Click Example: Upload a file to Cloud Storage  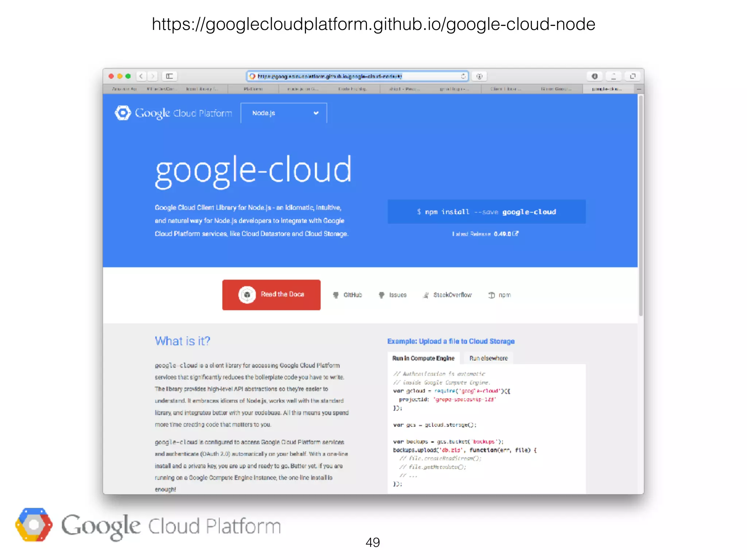[451, 341]
